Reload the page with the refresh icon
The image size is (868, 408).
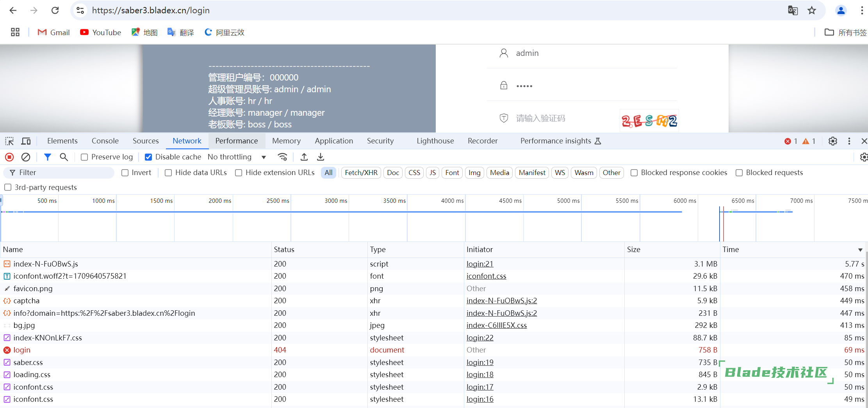55,11
